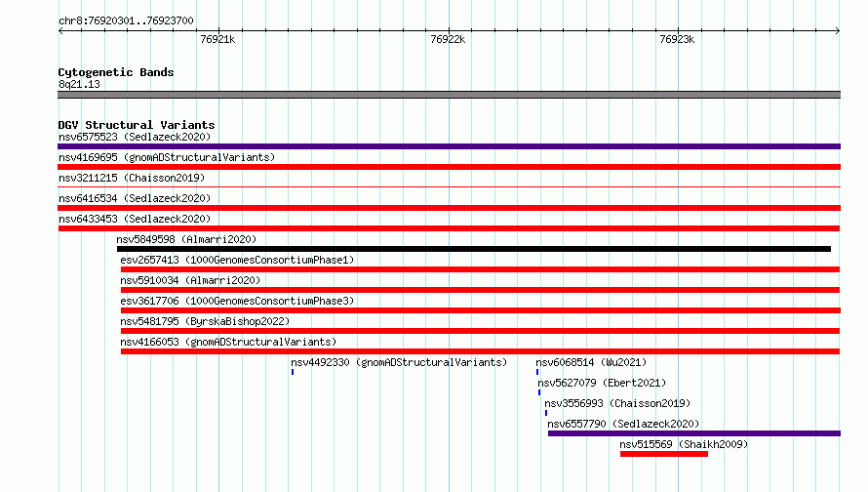Click the nsv3211215 (Chaisson2019) label
The height and width of the screenshot is (492, 868).
click(x=132, y=178)
